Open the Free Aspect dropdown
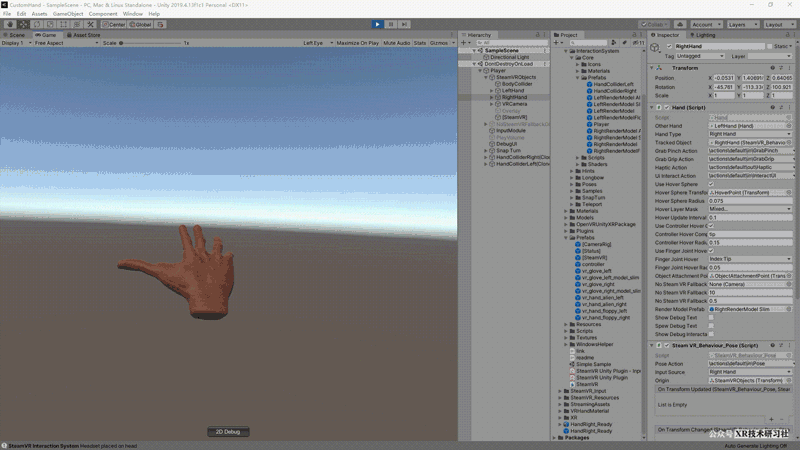 [x=66, y=43]
